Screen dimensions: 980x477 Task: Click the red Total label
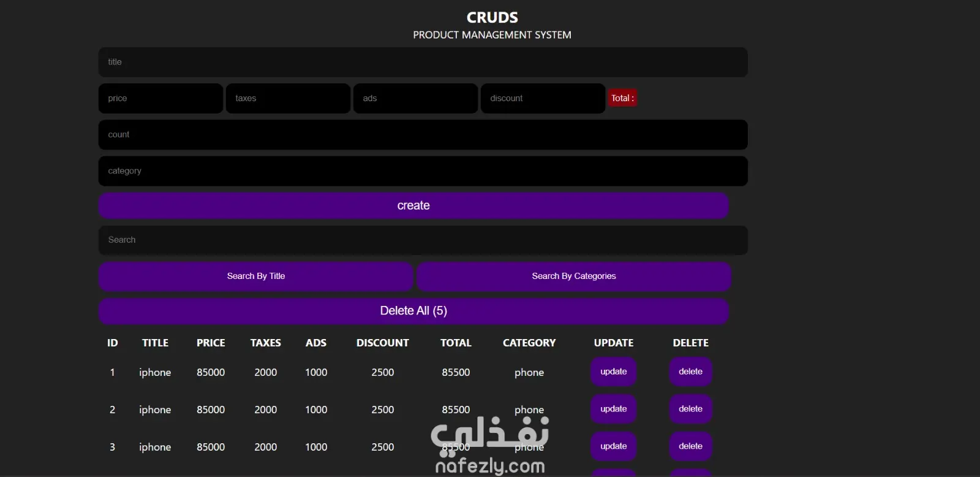622,98
